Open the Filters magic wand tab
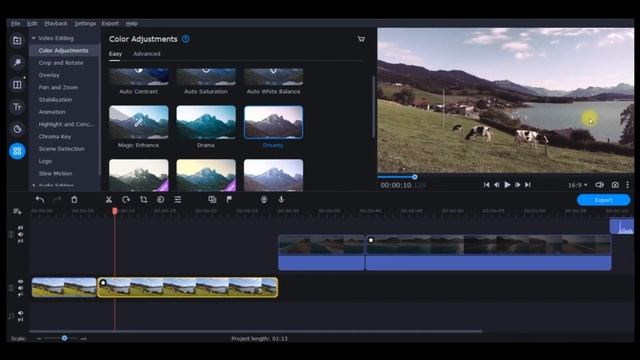The image size is (640, 360). [x=17, y=62]
